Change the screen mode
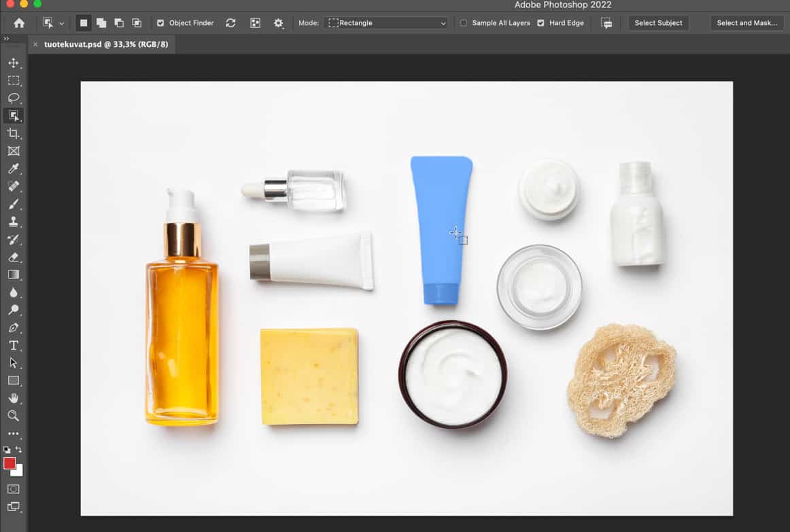 pyautogui.click(x=14, y=506)
